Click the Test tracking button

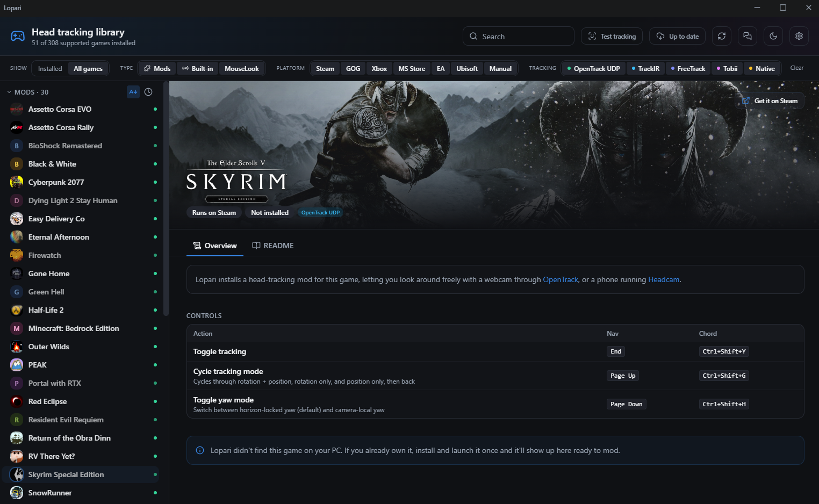tap(612, 36)
